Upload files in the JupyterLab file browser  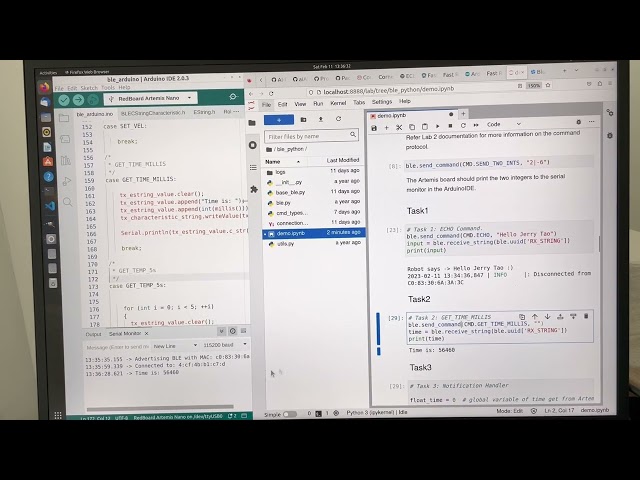click(x=321, y=119)
